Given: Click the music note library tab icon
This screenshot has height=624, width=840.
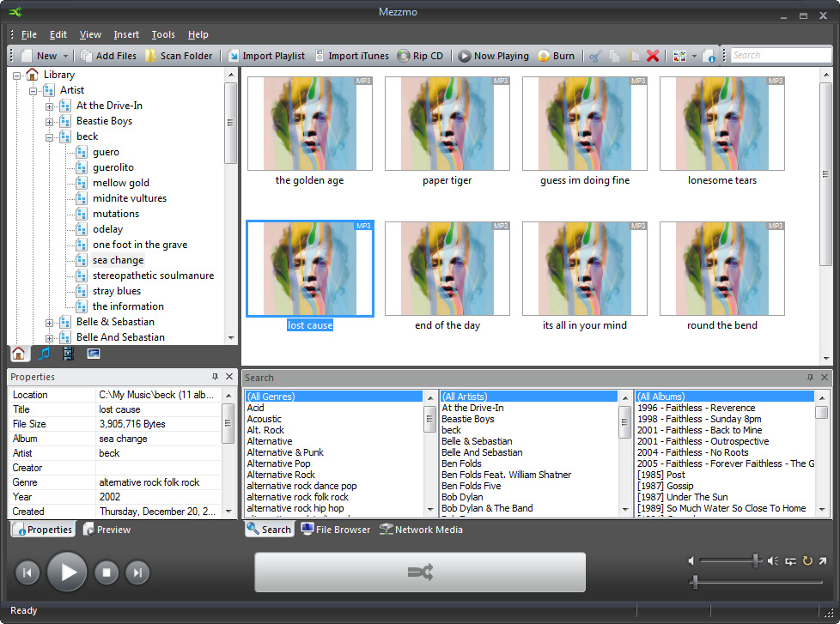Looking at the screenshot, I should coord(44,354).
